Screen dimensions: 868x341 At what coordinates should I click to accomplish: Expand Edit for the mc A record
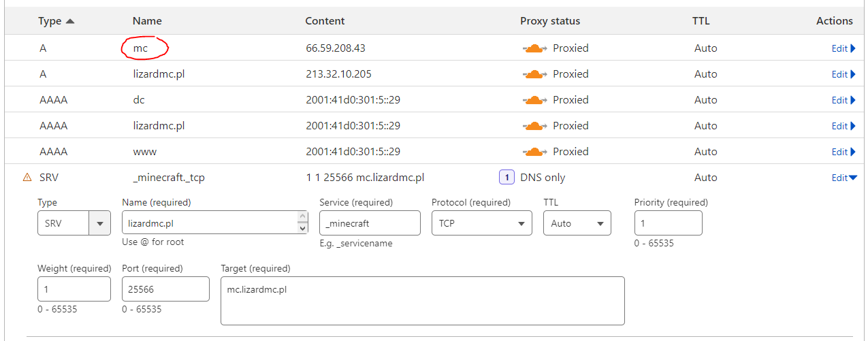(843, 48)
